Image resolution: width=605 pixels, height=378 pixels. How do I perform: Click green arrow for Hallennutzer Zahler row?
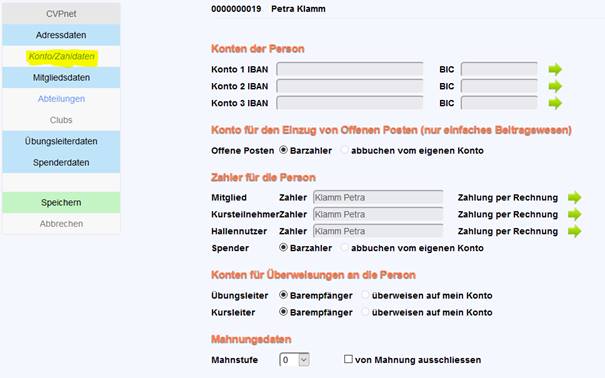click(575, 231)
